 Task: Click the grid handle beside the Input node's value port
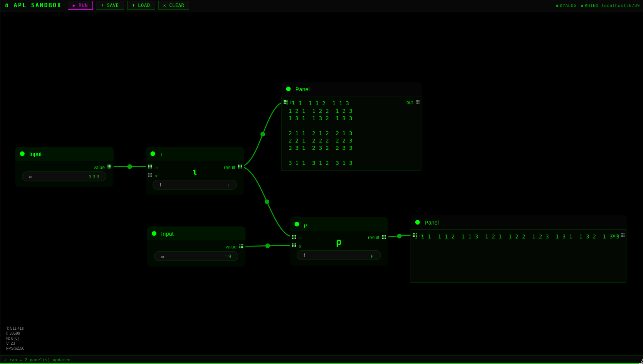pos(110,167)
